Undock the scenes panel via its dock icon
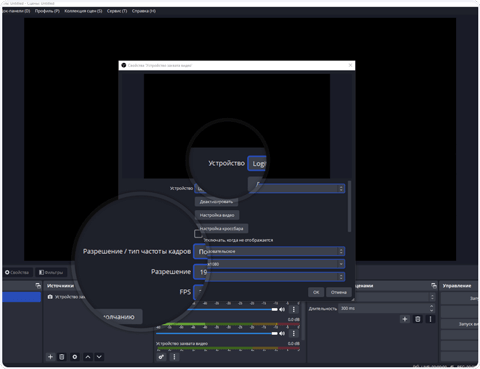The image size is (480, 369). (38, 286)
